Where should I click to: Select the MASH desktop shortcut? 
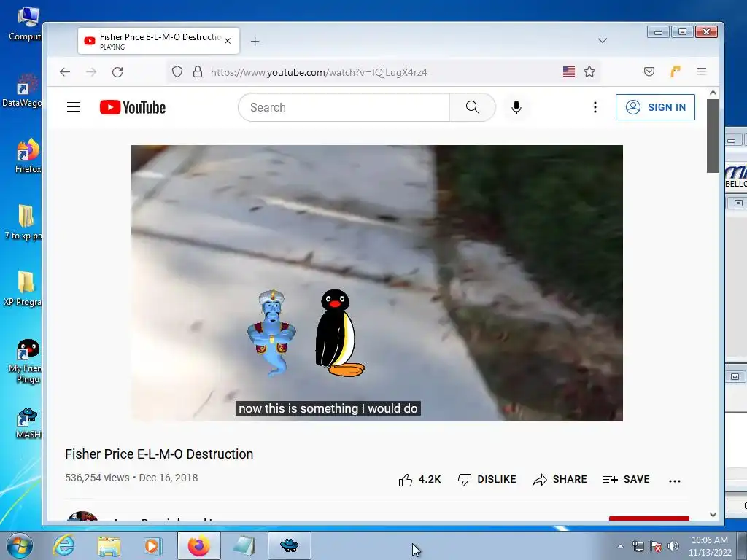click(28, 424)
